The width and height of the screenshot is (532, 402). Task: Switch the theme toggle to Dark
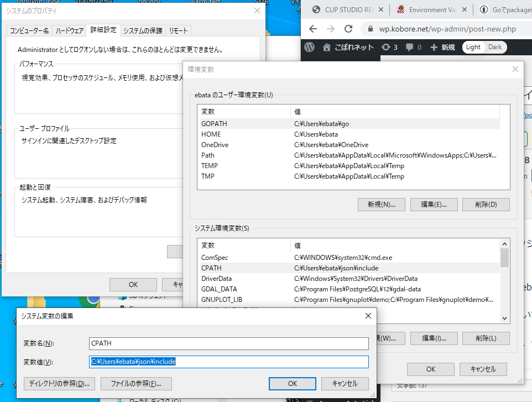tap(495, 47)
